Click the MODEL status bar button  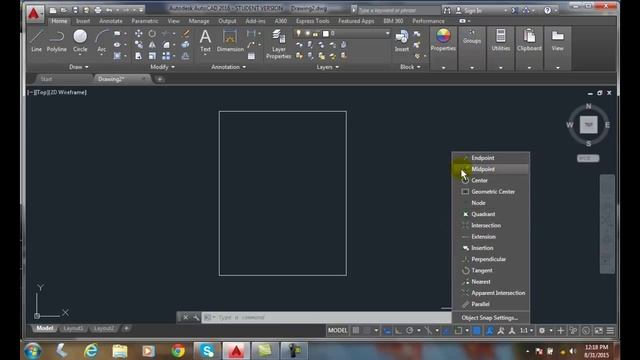[338, 331]
